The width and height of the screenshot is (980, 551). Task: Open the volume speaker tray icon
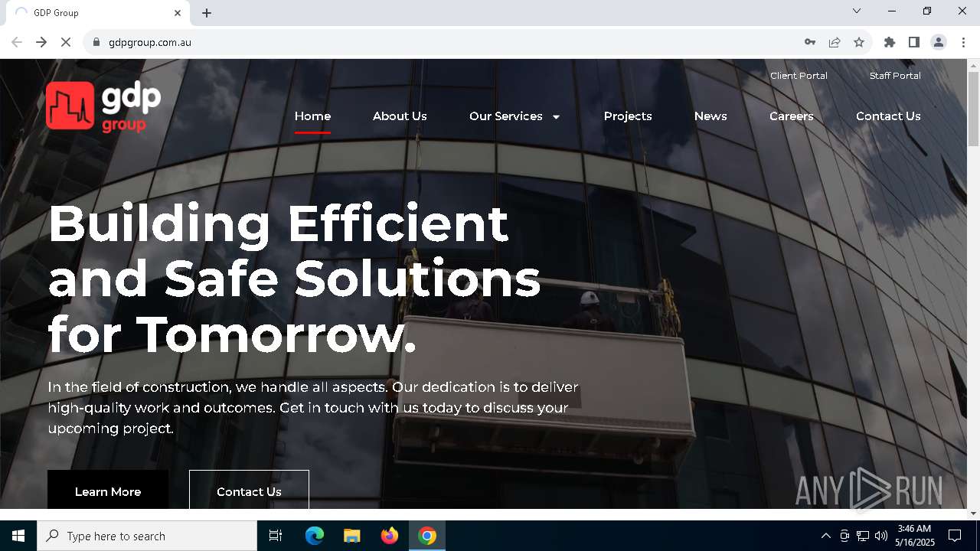pyautogui.click(x=881, y=536)
